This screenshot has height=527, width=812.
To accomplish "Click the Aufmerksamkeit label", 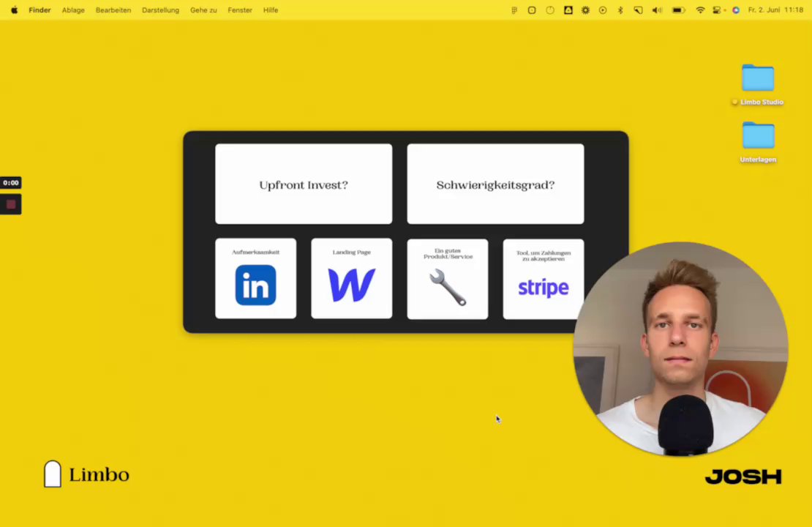I will (x=256, y=252).
